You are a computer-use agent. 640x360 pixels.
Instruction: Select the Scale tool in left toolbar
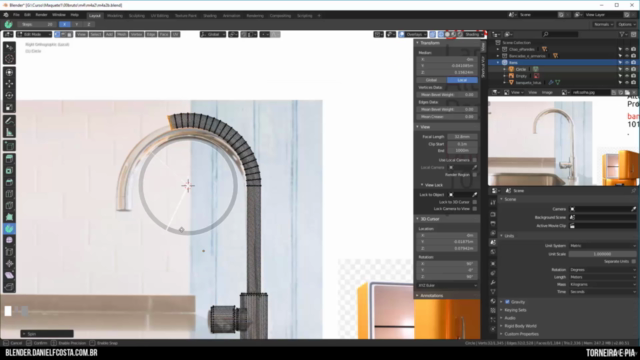tap(9, 107)
